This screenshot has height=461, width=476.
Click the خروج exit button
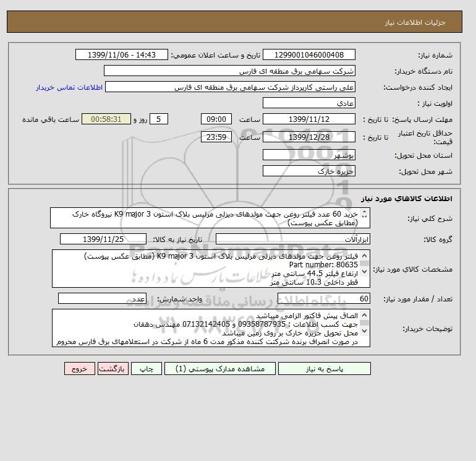click(x=80, y=369)
